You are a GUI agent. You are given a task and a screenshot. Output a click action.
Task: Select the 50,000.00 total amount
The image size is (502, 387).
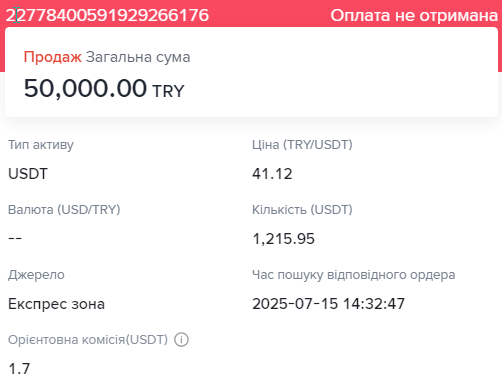coord(85,89)
